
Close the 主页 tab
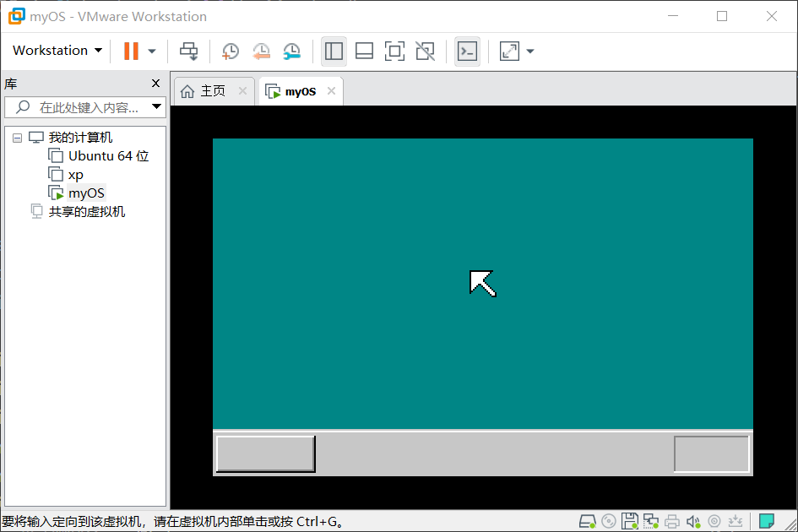[242, 90]
